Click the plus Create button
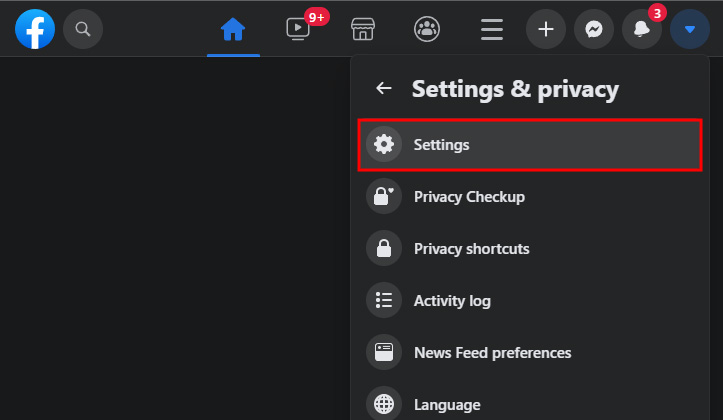This screenshot has width=723, height=420. (546, 29)
